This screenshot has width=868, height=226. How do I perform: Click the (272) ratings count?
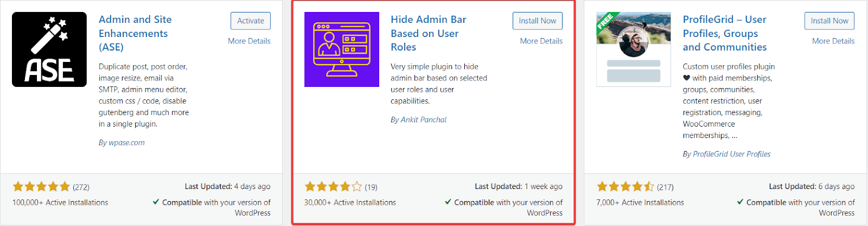coord(81,187)
